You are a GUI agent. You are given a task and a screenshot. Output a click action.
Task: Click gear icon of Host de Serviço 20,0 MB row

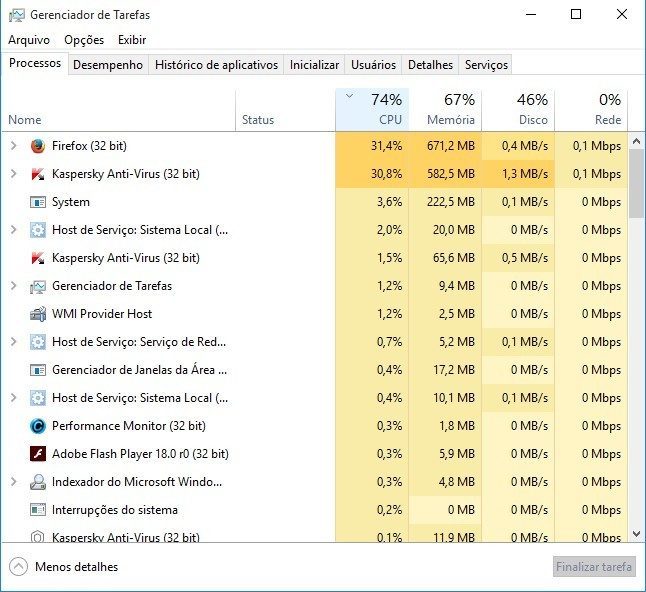coord(38,230)
